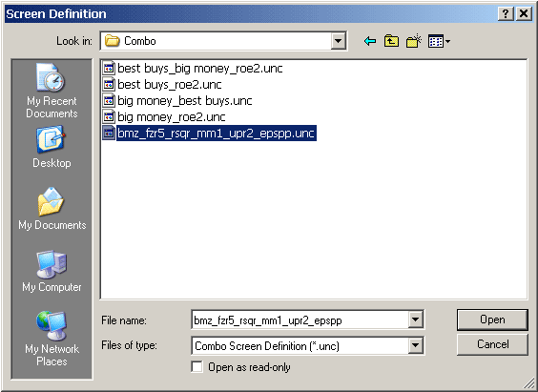Select the Desktop shortcut icon

point(52,147)
